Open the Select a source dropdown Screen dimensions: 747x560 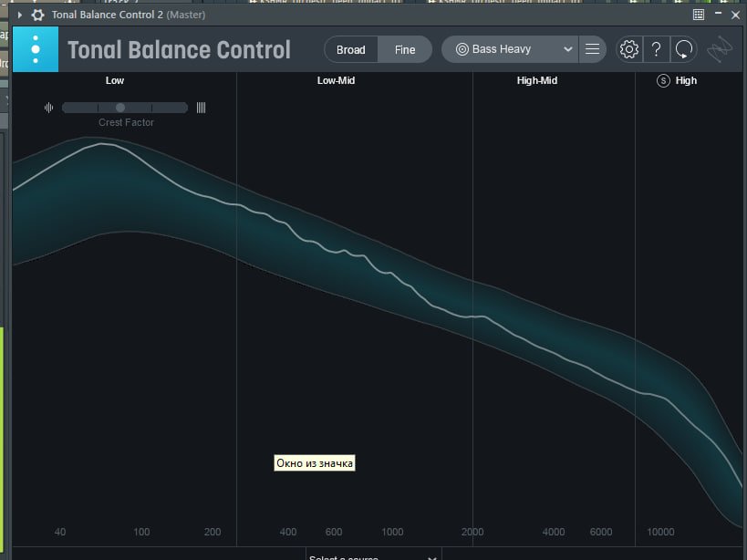point(372,555)
